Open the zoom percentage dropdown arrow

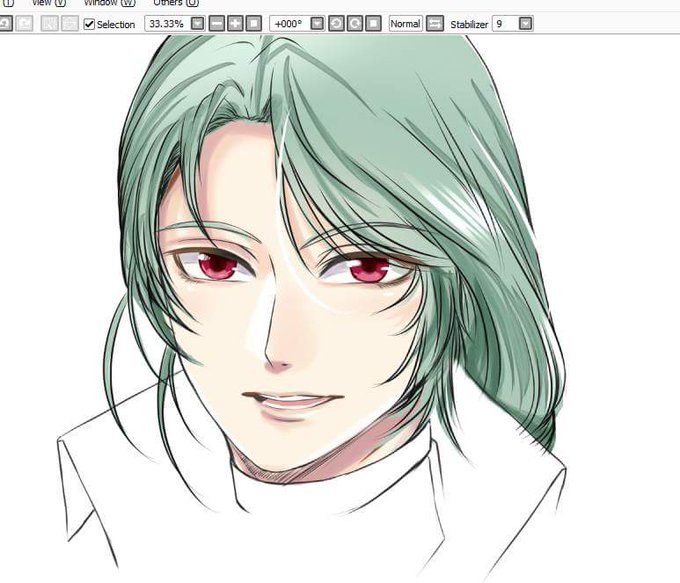click(198, 23)
